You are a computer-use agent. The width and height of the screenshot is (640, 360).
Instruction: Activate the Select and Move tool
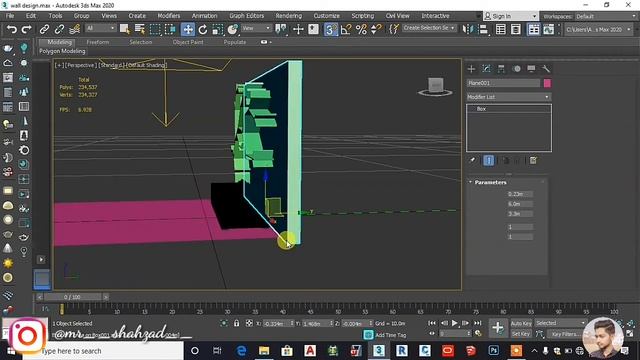[x=188, y=29]
